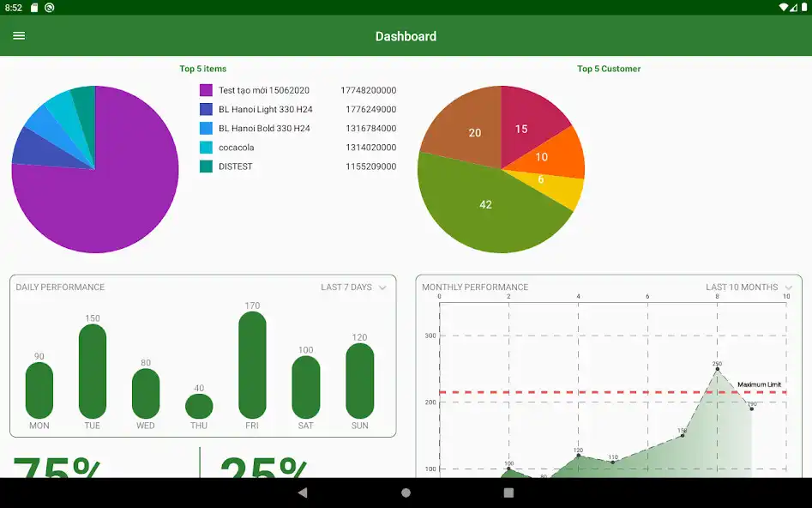This screenshot has width=812, height=508.
Task: Click the Top 5 Customer heading
Action: tap(609, 69)
